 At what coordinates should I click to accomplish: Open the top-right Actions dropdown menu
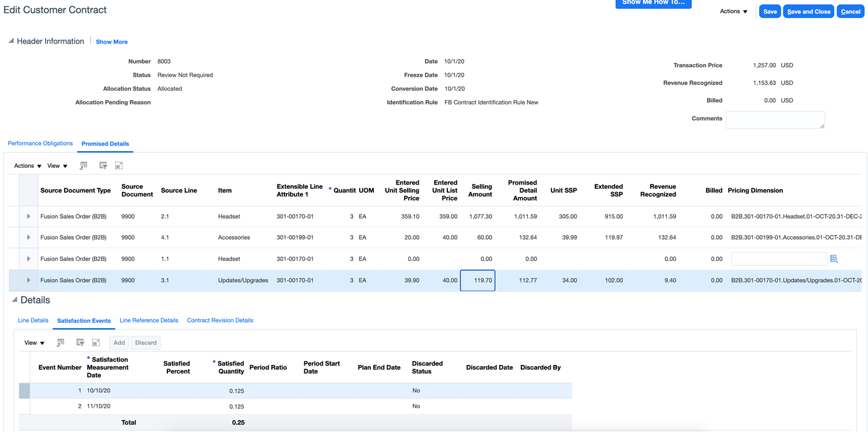pyautogui.click(x=734, y=11)
